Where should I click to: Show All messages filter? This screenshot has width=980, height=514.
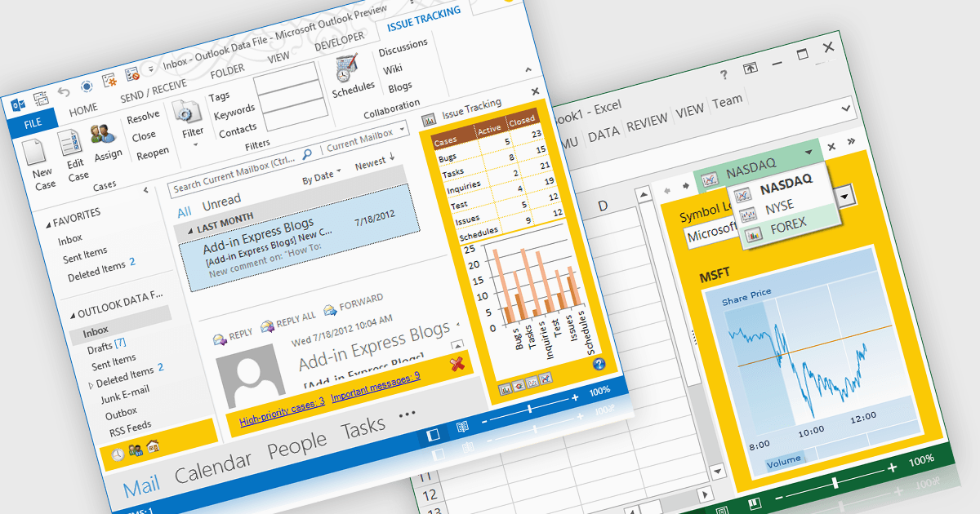click(185, 212)
